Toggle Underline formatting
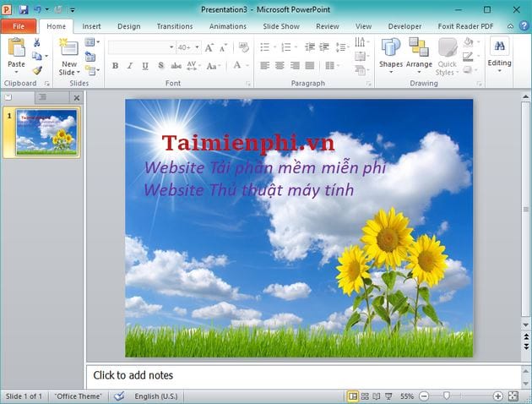 click(145, 66)
